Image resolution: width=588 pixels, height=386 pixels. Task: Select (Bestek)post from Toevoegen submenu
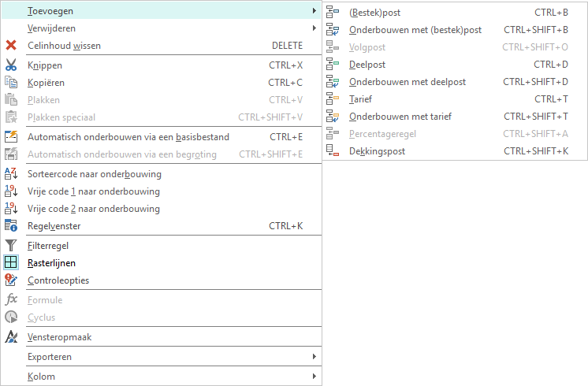click(375, 13)
